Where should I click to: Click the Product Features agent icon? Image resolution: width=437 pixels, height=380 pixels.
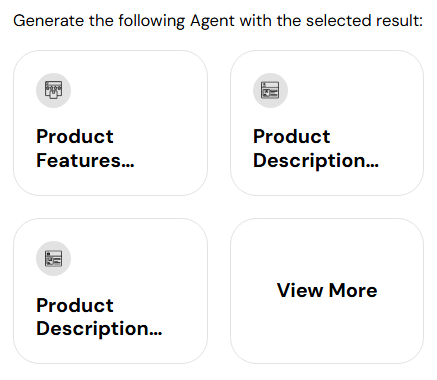pyautogui.click(x=53, y=90)
